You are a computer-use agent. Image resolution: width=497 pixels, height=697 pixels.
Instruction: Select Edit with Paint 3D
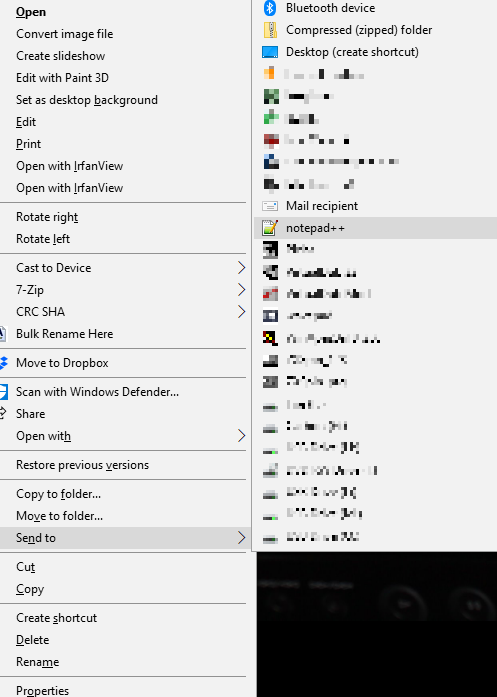(62, 78)
